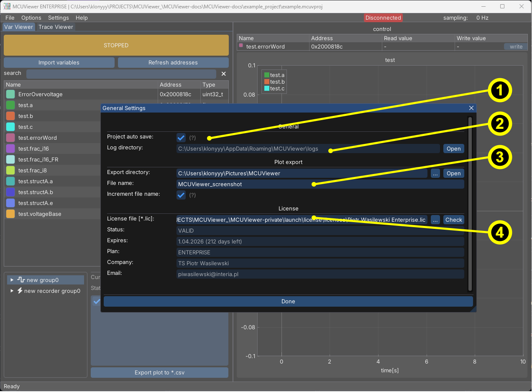
Task: Click the plot icon of new group0
Action: click(21, 280)
